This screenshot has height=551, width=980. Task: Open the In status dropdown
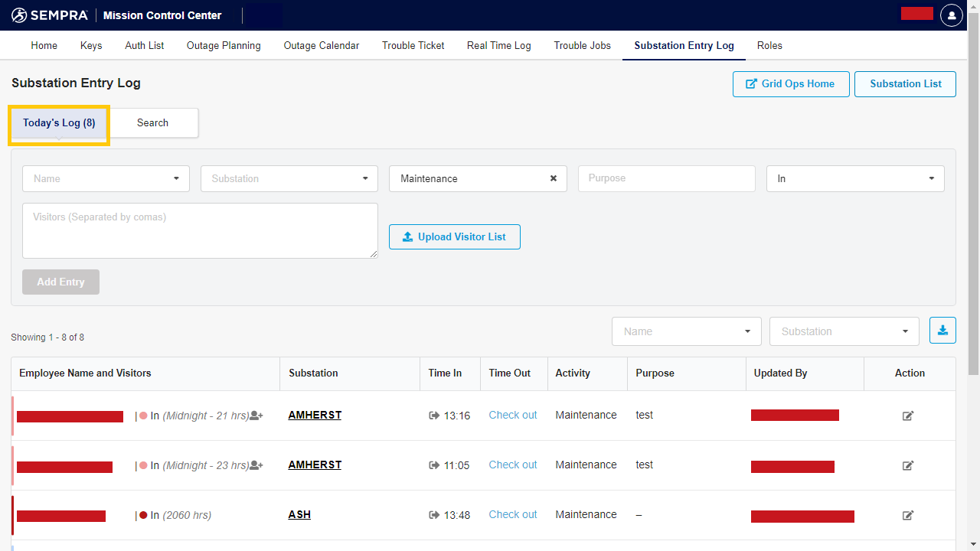[854, 178]
